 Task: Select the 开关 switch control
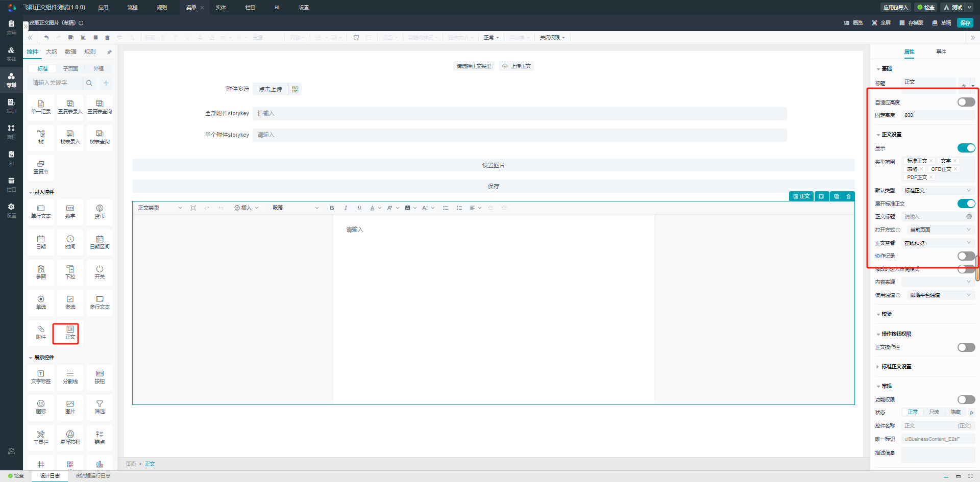point(100,272)
